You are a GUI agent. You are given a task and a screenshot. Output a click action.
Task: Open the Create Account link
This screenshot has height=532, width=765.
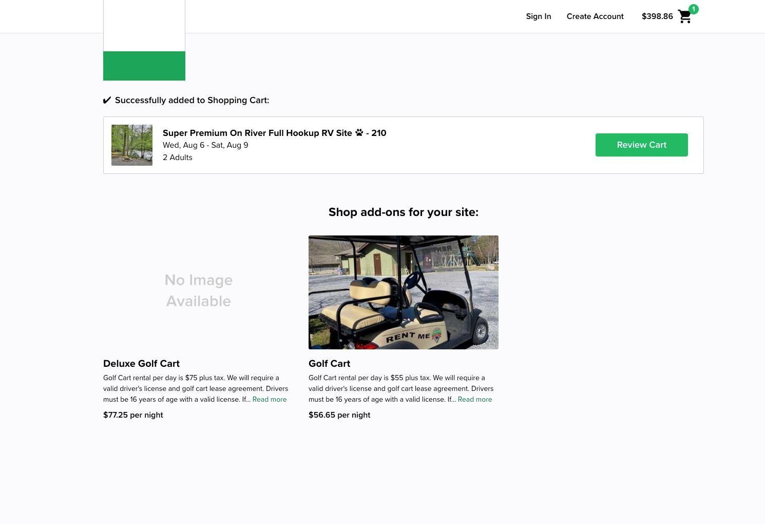click(595, 16)
